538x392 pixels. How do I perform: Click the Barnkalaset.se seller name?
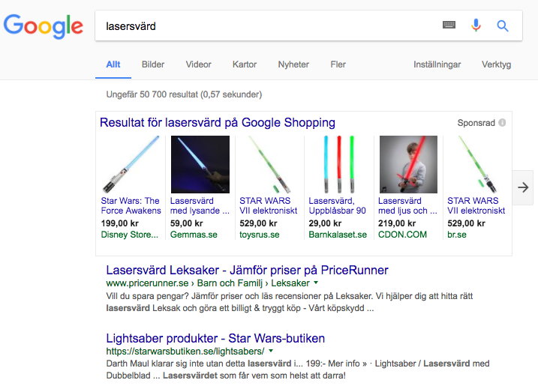click(338, 235)
